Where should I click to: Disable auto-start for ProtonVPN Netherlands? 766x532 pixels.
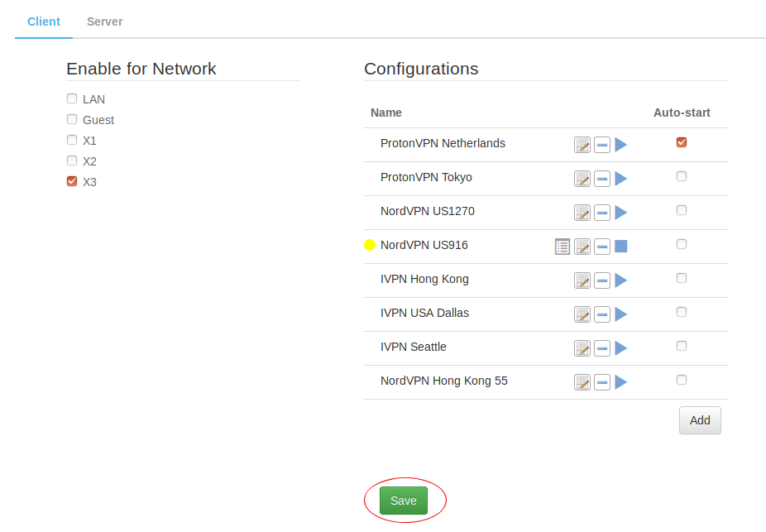682,142
